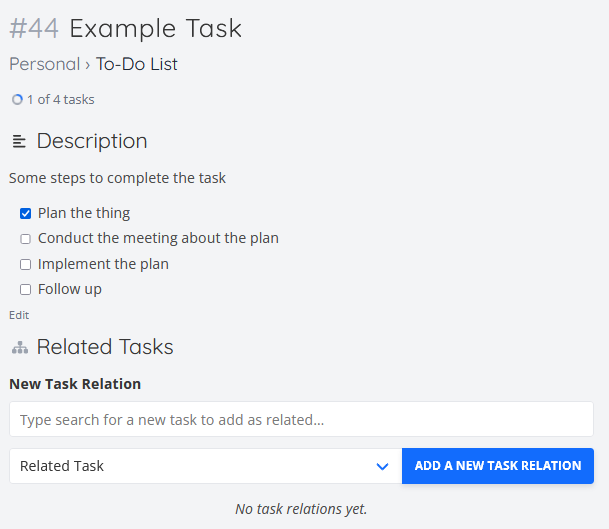This screenshot has height=529, width=609.
Task: Click the checklist progress circle icon
Action: pyautogui.click(x=17, y=100)
